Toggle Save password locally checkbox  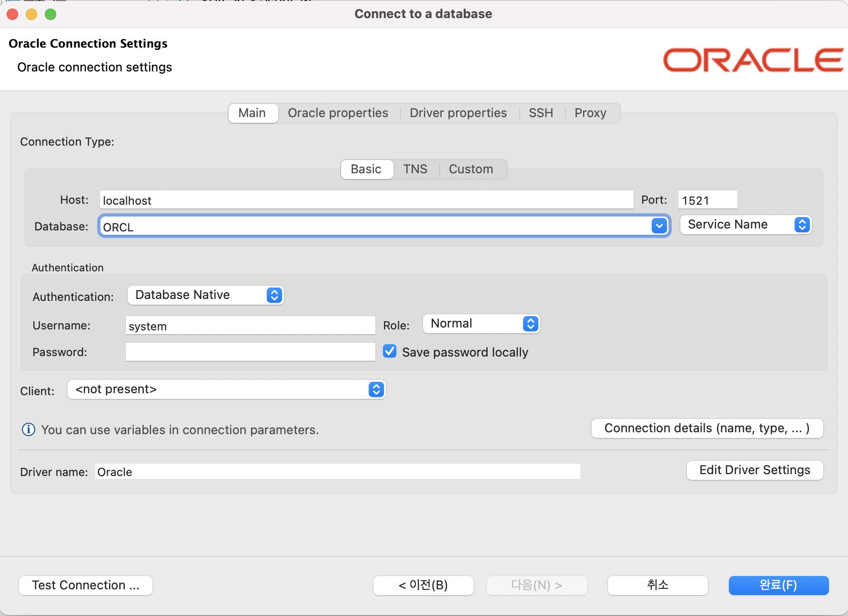click(x=390, y=351)
